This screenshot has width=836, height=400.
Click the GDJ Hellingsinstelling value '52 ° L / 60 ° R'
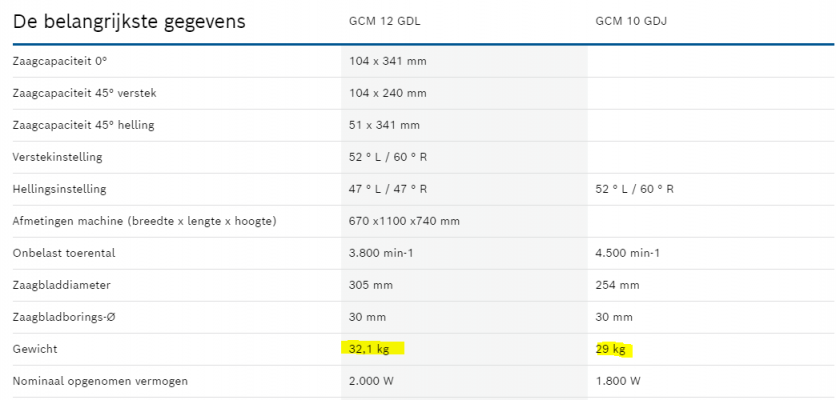634,189
